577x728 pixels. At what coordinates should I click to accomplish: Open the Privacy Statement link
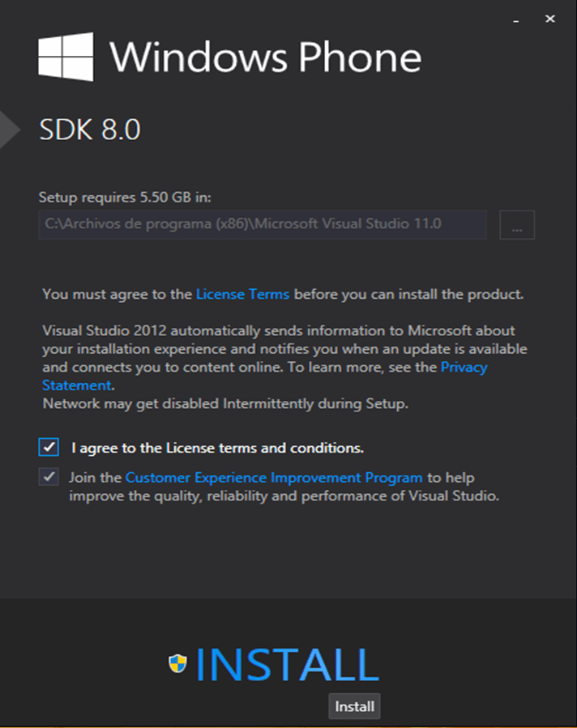[464, 367]
